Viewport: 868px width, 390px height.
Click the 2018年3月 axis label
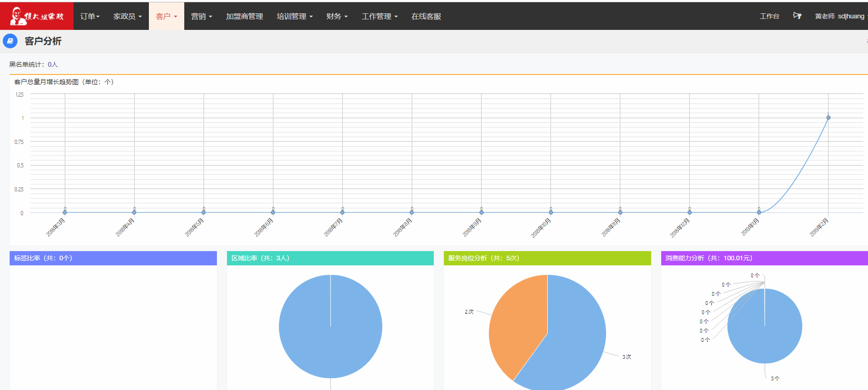pyautogui.click(x=56, y=228)
